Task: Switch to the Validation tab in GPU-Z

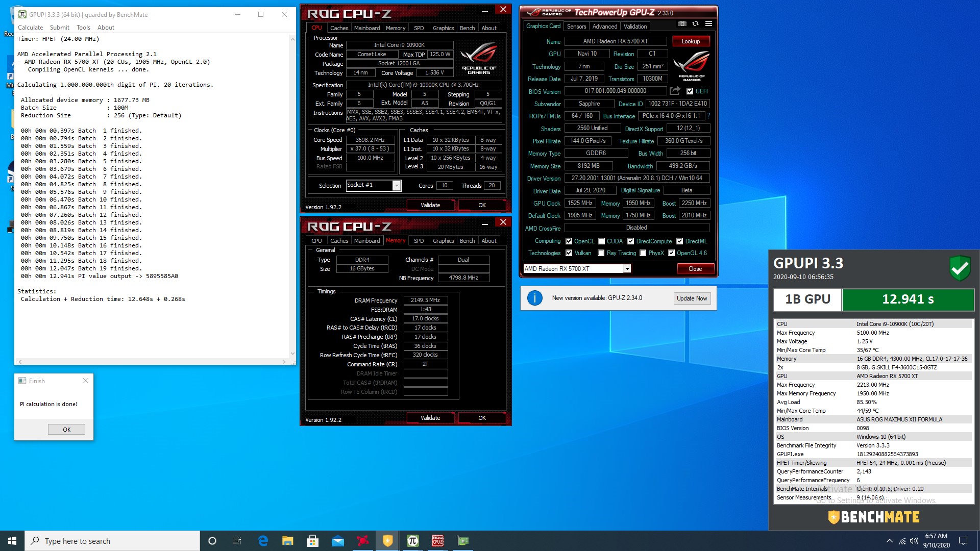Action: tap(635, 27)
